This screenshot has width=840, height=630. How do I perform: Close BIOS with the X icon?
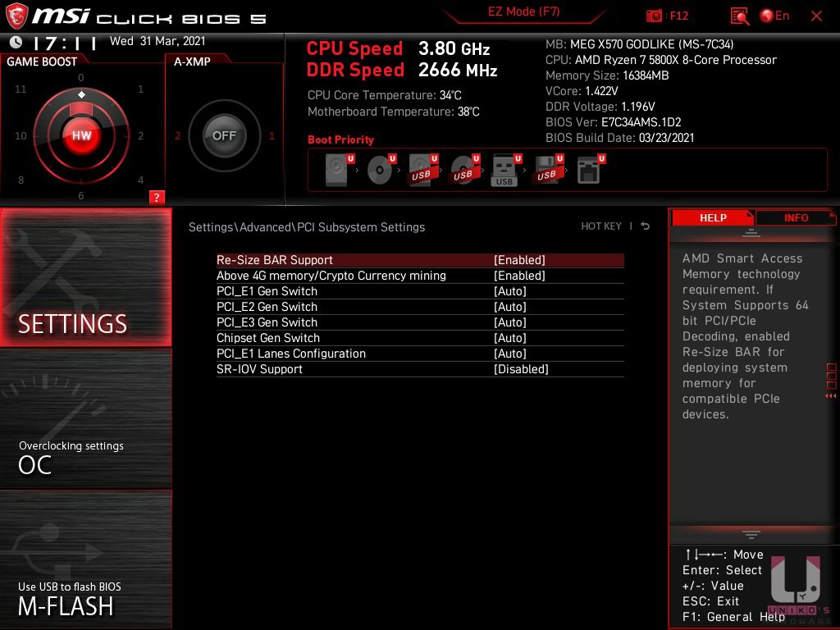[816, 16]
